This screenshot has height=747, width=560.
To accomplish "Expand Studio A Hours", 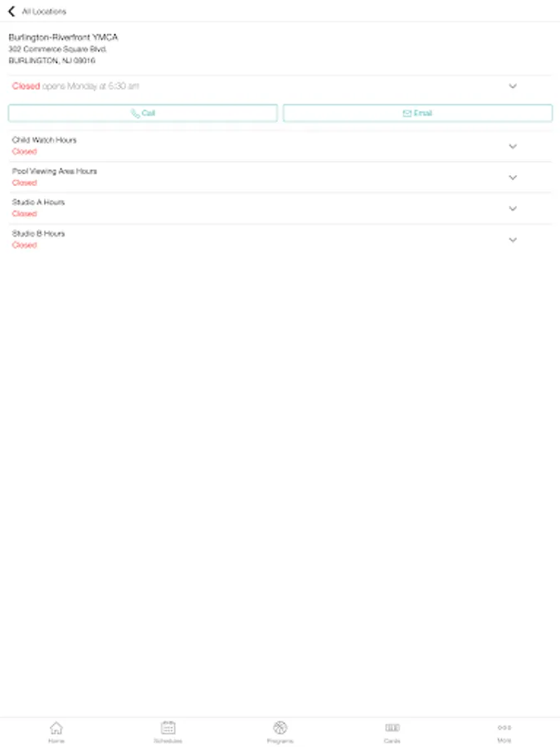I will click(513, 208).
